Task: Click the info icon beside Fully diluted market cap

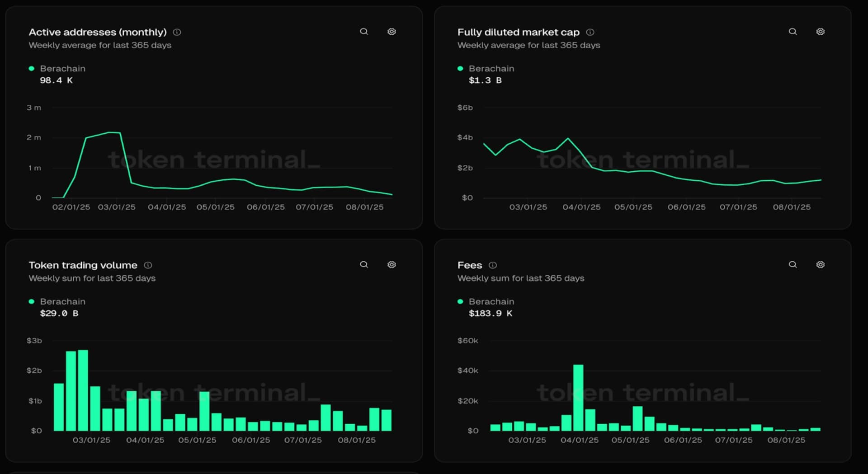Action: point(590,32)
